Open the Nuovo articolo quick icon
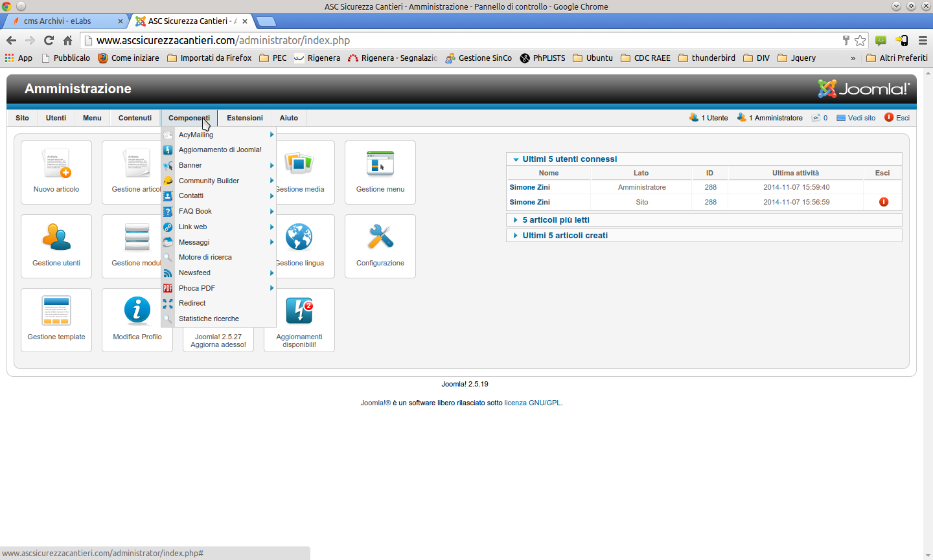This screenshot has width=933, height=560. 56,172
